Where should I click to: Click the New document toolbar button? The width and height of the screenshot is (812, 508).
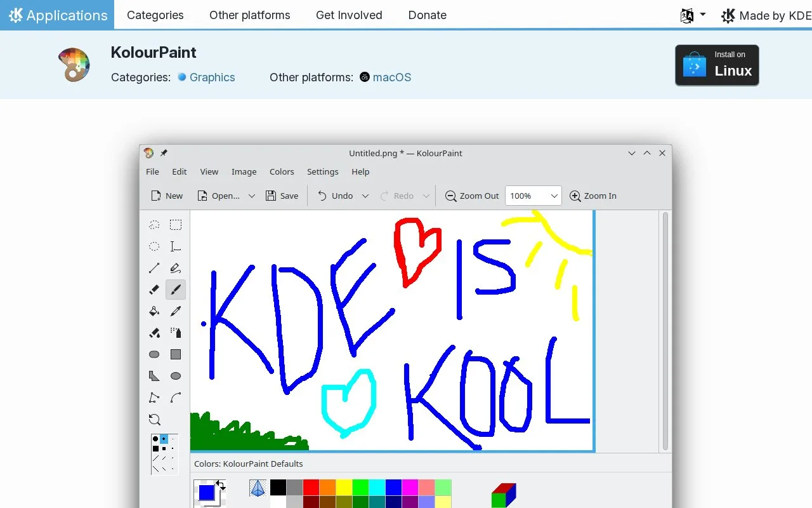[x=167, y=196]
